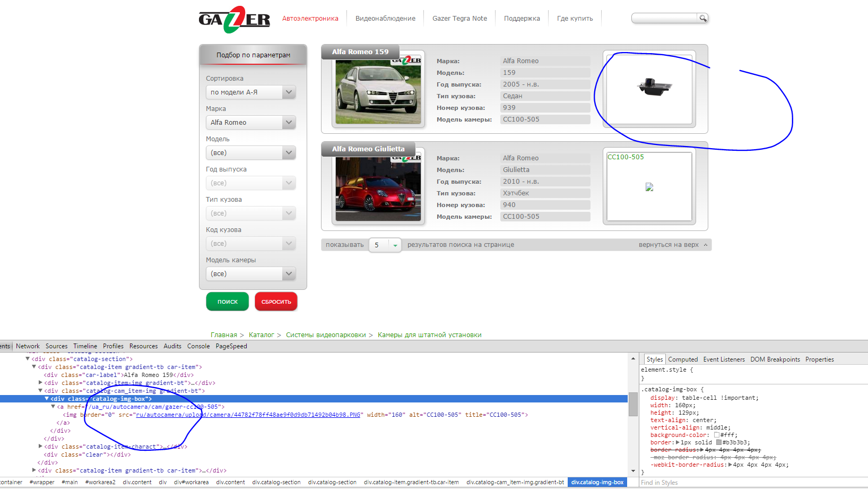Go to the Каталог breadcrumb link
This screenshot has height=489, width=868.
coord(262,335)
